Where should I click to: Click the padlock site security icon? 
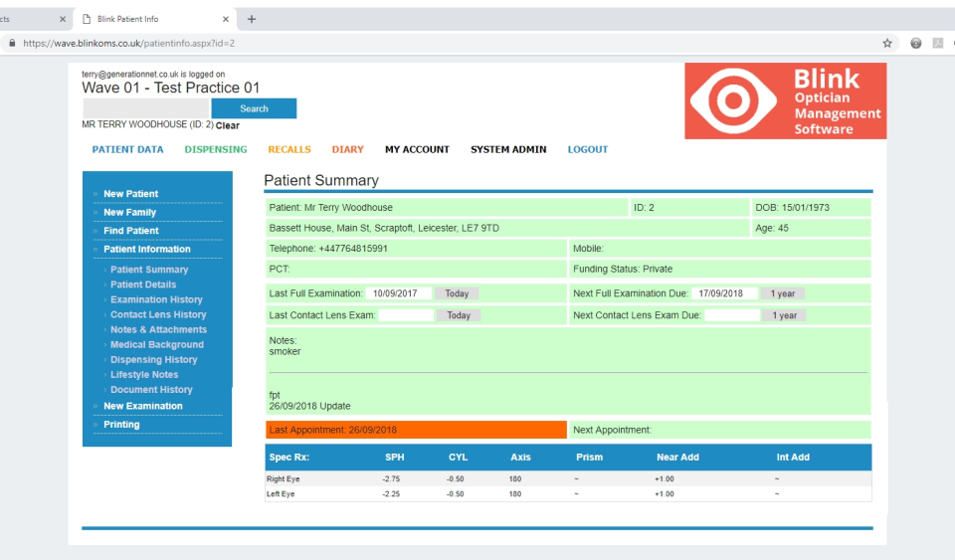coord(12,43)
